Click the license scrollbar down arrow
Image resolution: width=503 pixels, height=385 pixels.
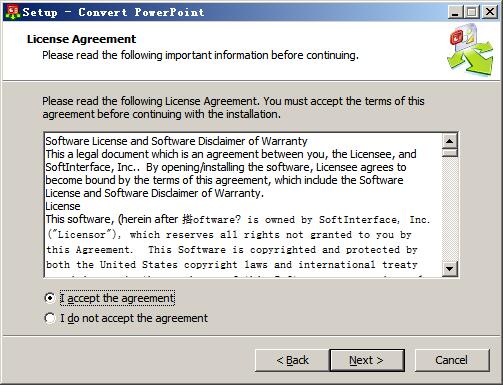(x=450, y=269)
